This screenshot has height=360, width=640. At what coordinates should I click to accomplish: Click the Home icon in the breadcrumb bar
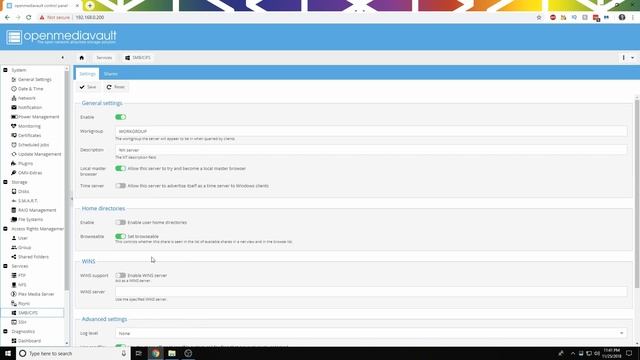[x=82, y=58]
